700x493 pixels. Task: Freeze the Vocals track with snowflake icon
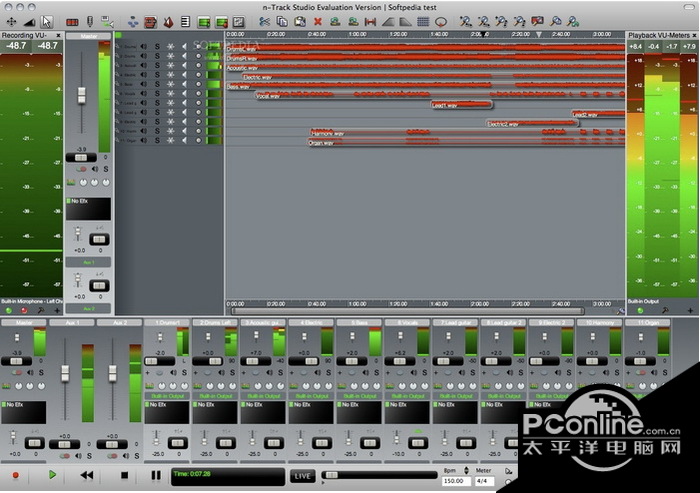tap(171, 93)
